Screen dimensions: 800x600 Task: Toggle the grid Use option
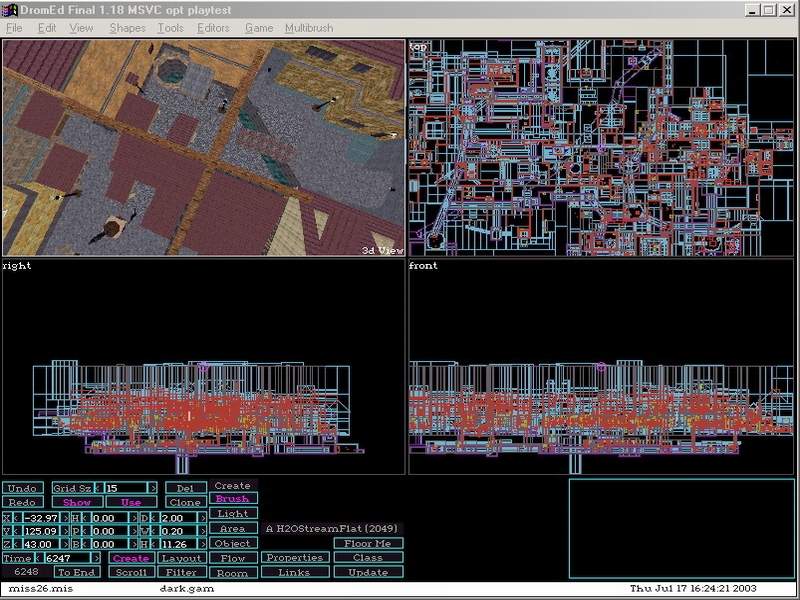coord(131,503)
